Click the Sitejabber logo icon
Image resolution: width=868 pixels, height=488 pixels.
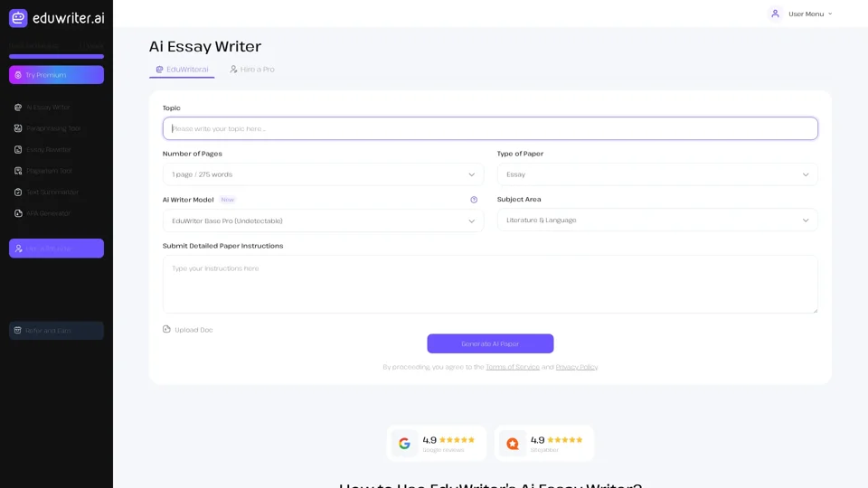click(513, 443)
